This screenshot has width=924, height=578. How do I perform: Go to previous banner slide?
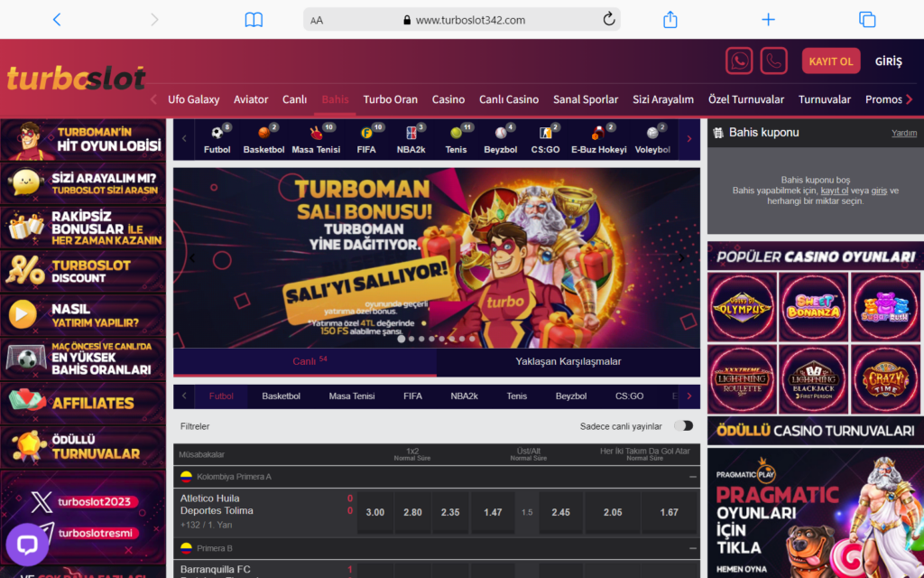tap(192, 257)
